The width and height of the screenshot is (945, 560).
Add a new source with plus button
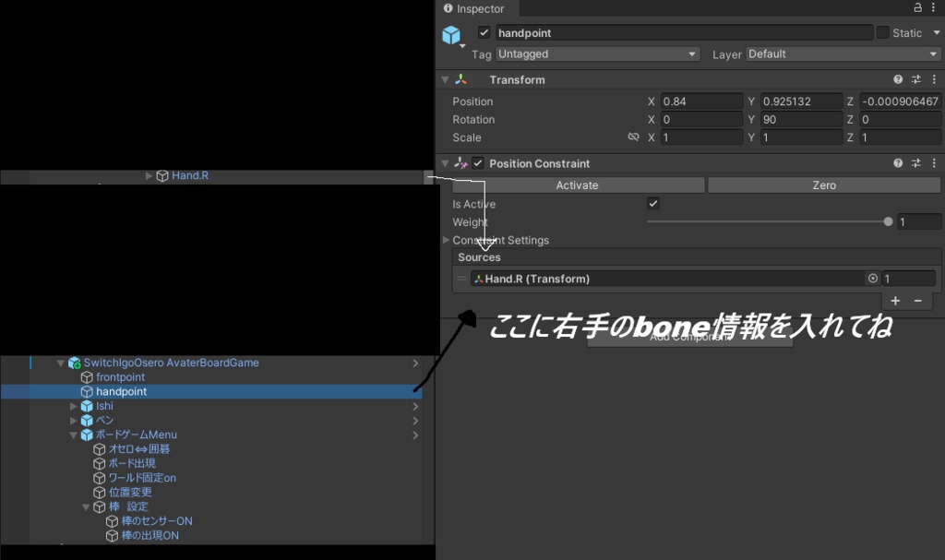click(x=895, y=301)
